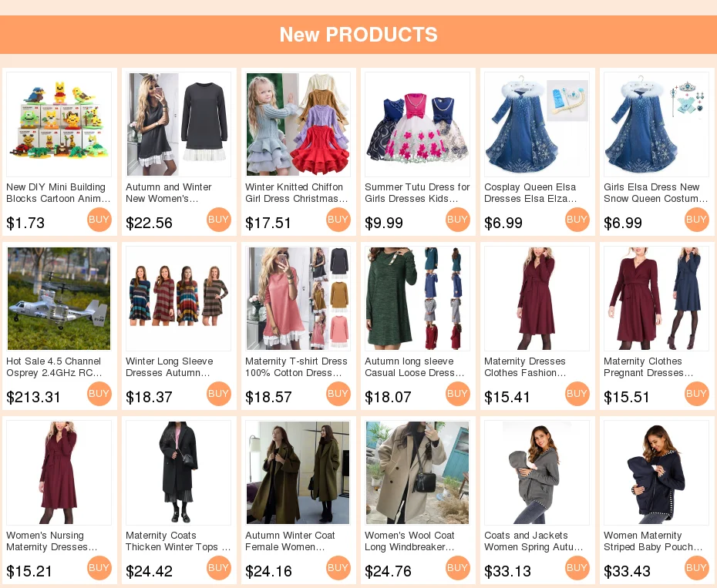
Task: Open the Osprey RC helicopter product image
Action: pos(59,298)
